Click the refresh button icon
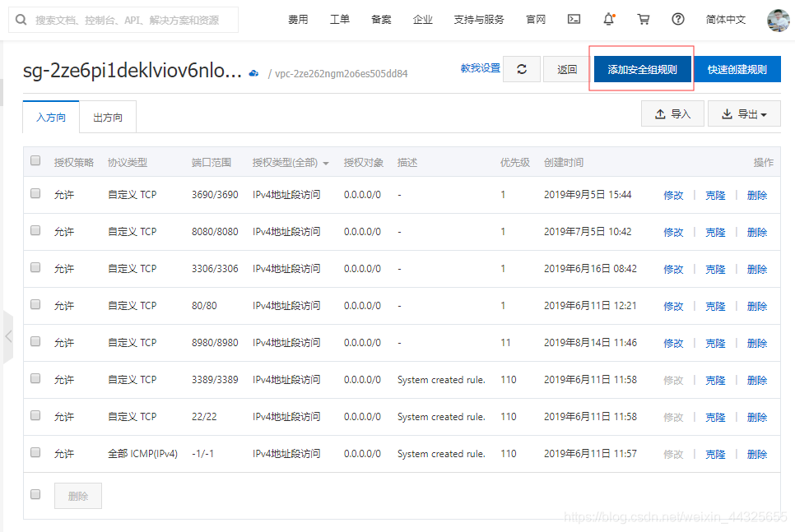The height and width of the screenshot is (532, 795). [x=522, y=70]
